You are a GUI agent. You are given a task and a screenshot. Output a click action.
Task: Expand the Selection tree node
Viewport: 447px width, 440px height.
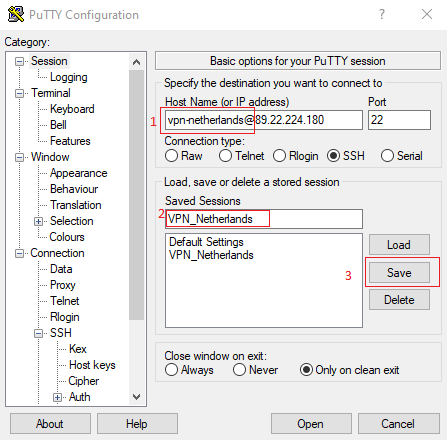tap(39, 222)
